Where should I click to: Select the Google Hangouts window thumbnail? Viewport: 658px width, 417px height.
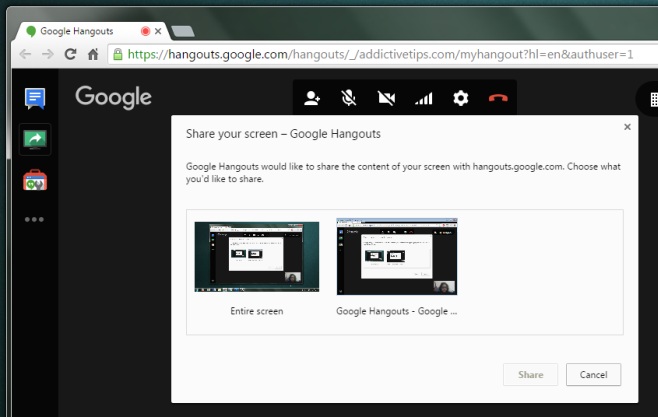397,256
